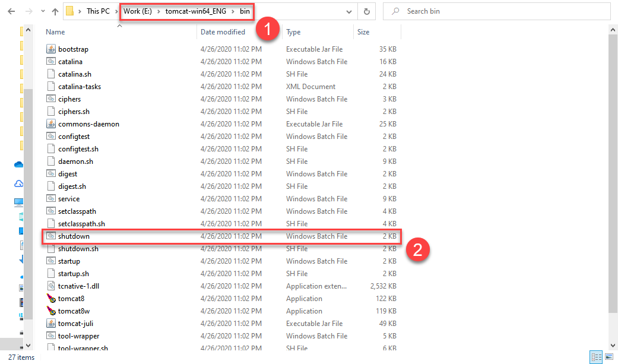The height and width of the screenshot is (364, 618).
Task: Navigate back using the back arrow
Action: click(11, 11)
